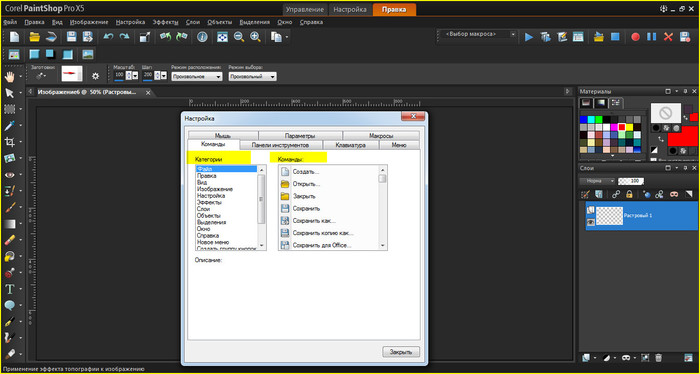The width and height of the screenshot is (700, 374).
Task: Switch to the Меню tab in dialog
Action: pyautogui.click(x=399, y=145)
